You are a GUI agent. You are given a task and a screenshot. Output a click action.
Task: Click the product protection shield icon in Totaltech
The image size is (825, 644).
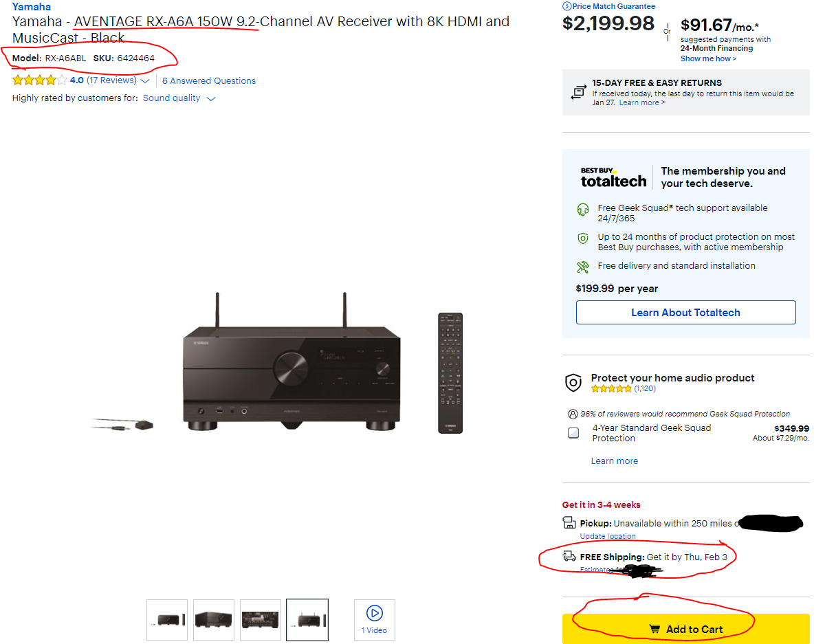(x=583, y=238)
